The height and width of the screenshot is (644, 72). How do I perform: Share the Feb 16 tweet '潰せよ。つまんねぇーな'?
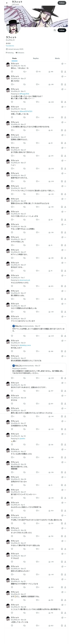tap(65, 71)
